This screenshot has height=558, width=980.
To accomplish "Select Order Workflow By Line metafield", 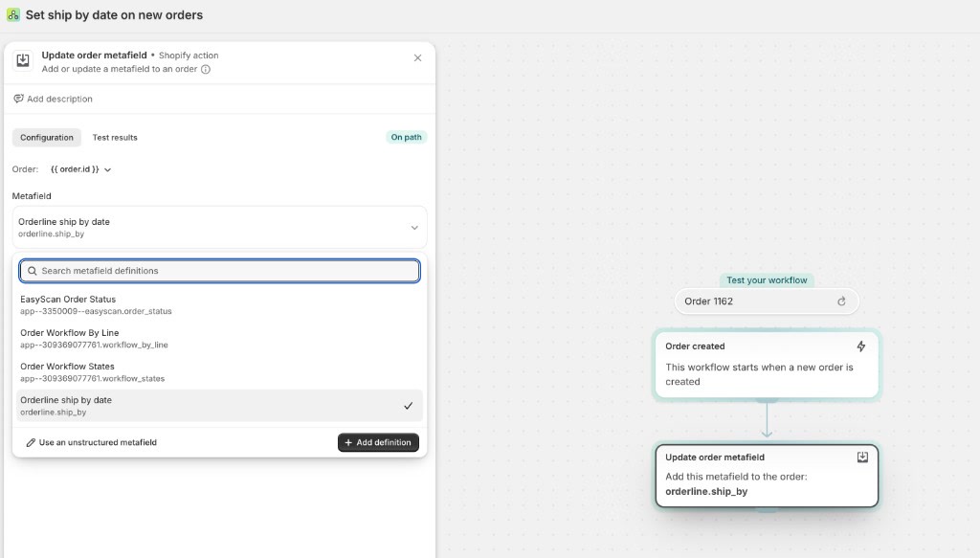I will point(219,339).
